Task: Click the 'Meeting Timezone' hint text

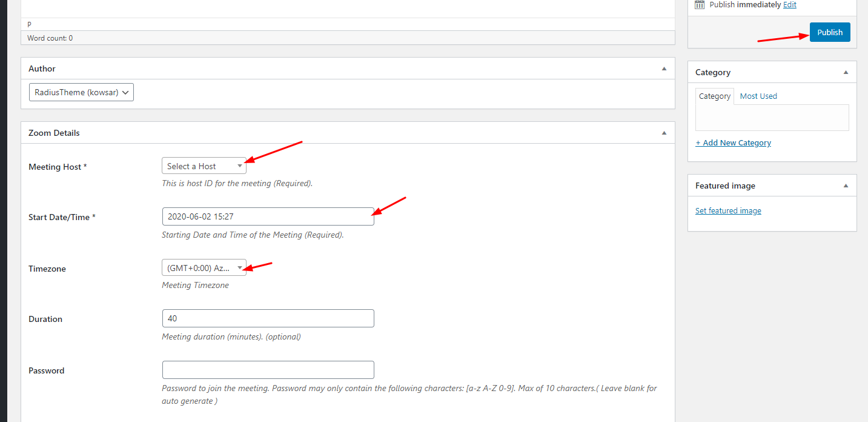Action: point(195,285)
